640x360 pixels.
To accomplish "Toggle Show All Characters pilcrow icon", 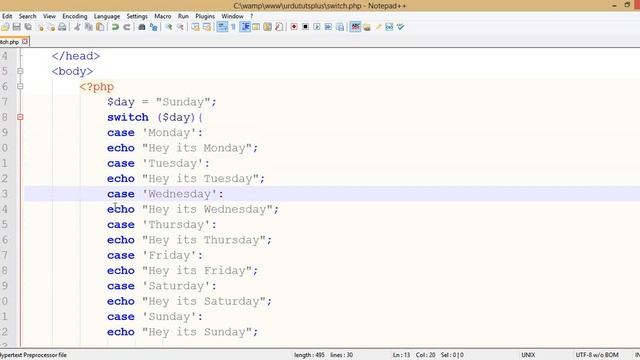I will (x=233, y=27).
